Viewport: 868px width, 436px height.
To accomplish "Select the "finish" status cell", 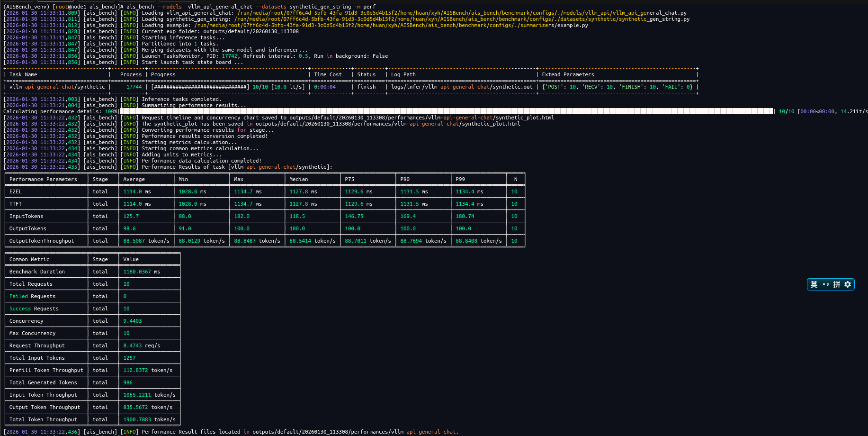I will coord(367,87).
